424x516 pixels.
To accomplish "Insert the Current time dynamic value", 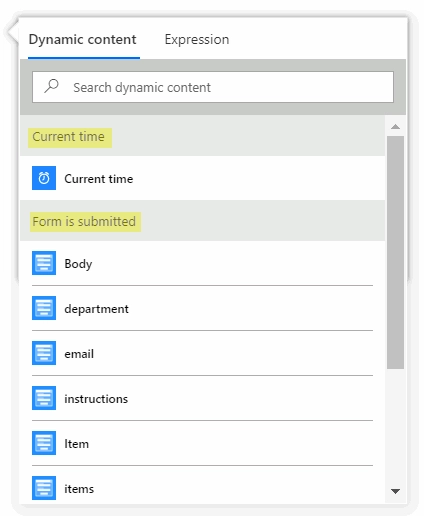I will tap(202, 178).
